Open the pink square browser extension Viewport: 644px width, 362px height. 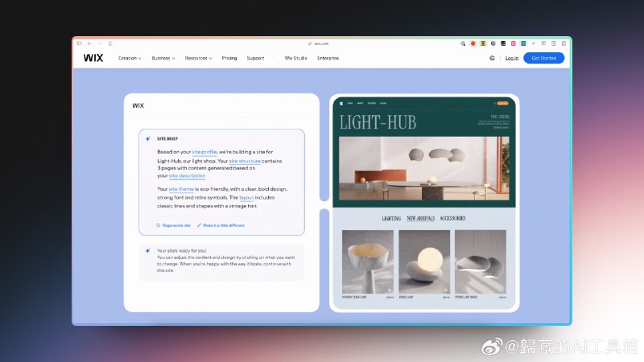(x=514, y=43)
